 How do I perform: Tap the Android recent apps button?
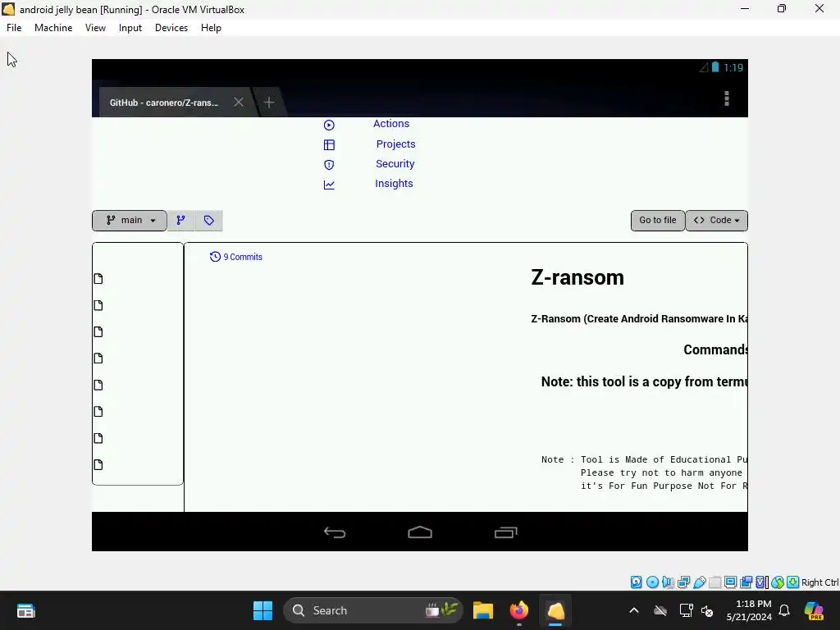click(505, 532)
